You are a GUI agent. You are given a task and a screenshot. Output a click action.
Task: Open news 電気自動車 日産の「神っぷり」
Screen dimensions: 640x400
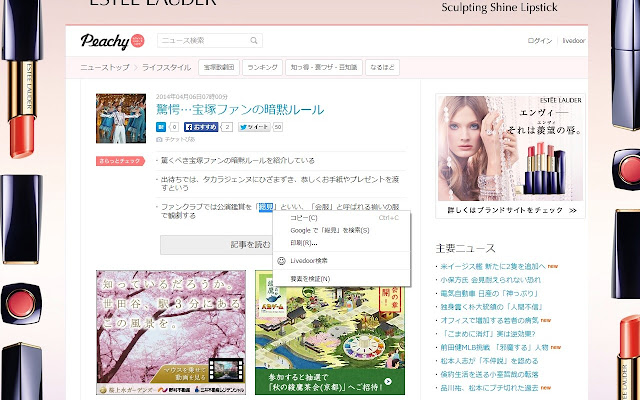coord(489,293)
